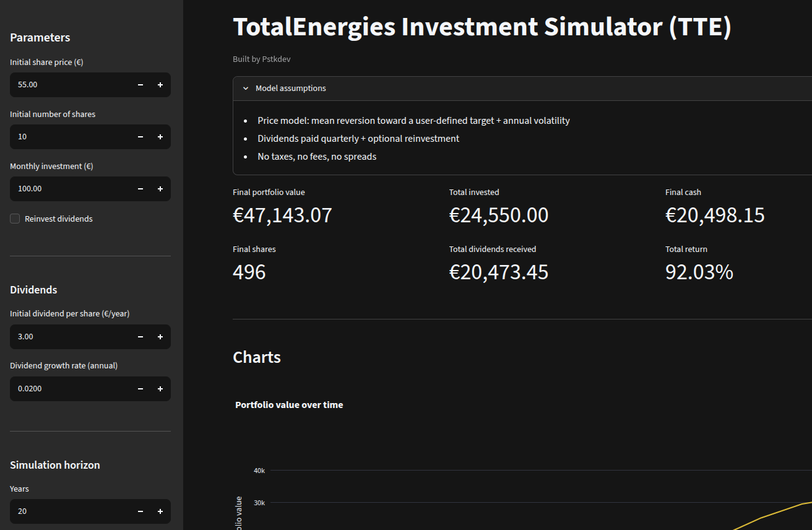Image resolution: width=812 pixels, height=530 pixels.
Task: Click the final shares 496 value
Action: (249, 272)
